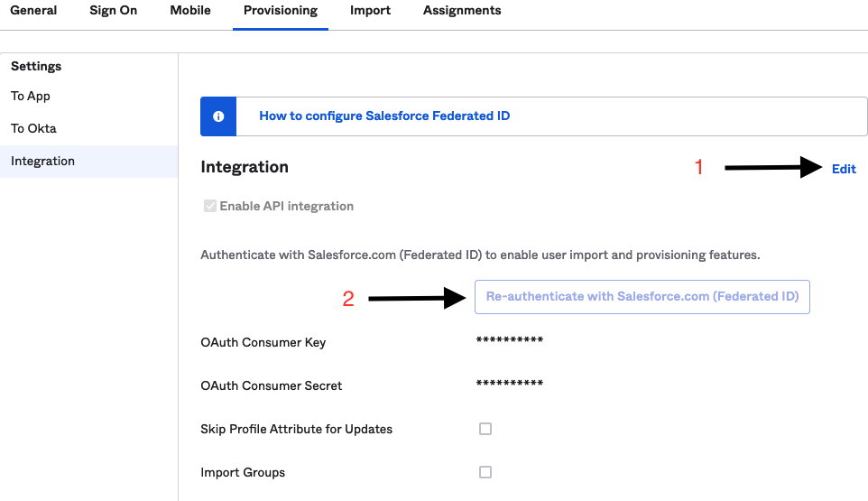Switch to the Sign On tab
868x501 pixels.
[x=114, y=11]
